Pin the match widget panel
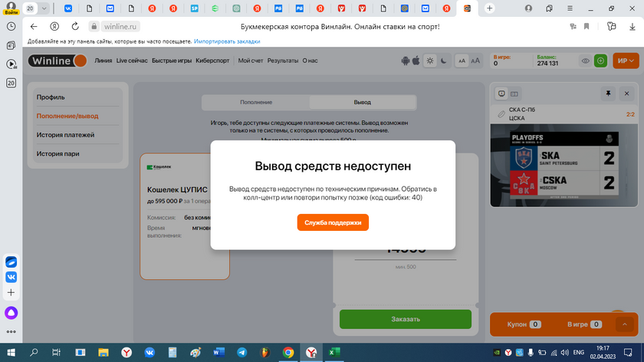Image resolution: width=644 pixels, height=362 pixels. (x=608, y=94)
